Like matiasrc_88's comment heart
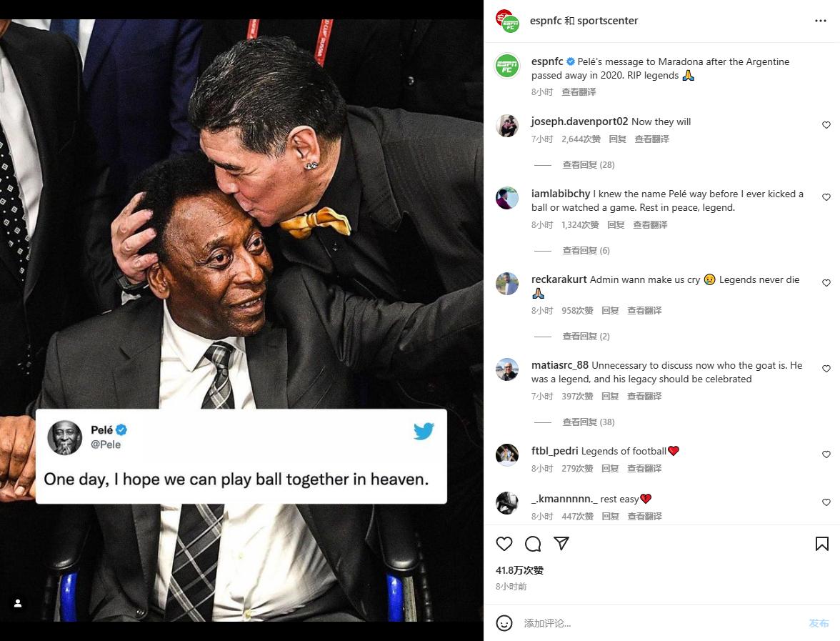 [826, 369]
